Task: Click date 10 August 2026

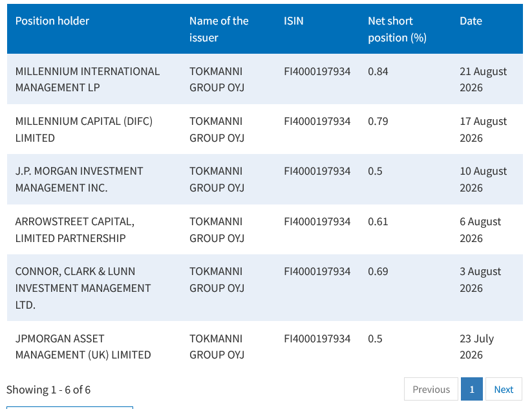Action: tap(483, 179)
